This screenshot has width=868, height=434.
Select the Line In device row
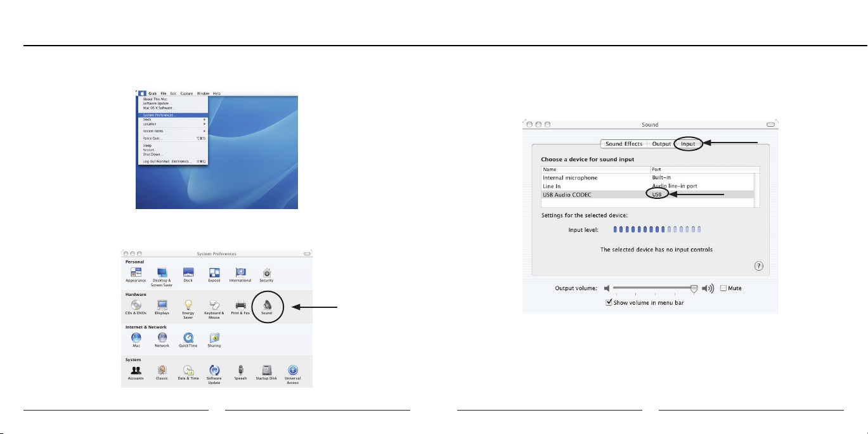pyautogui.click(x=647, y=186)
